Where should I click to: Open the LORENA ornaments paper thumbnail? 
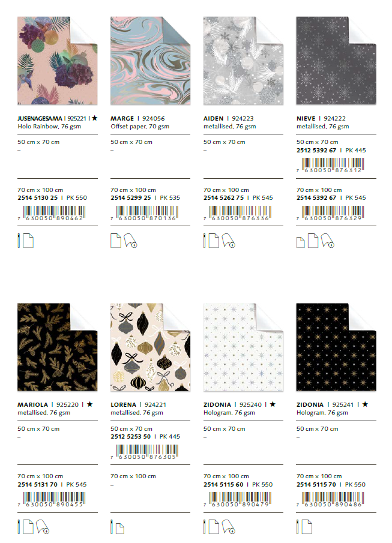151,347
